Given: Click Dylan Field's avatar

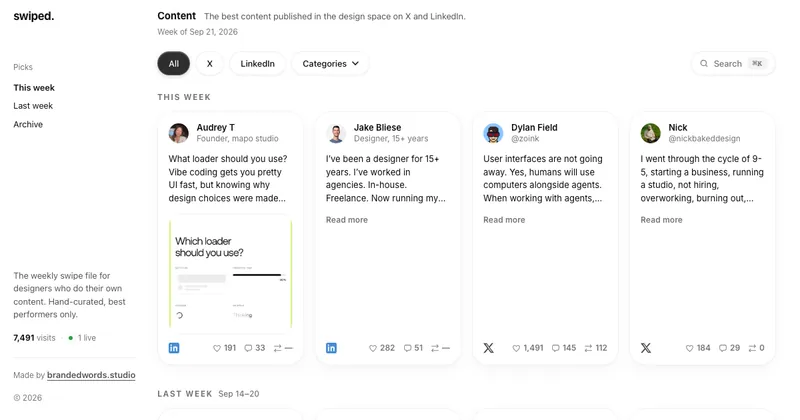Looking at the screenshot, I should click(x=493, y=133).
